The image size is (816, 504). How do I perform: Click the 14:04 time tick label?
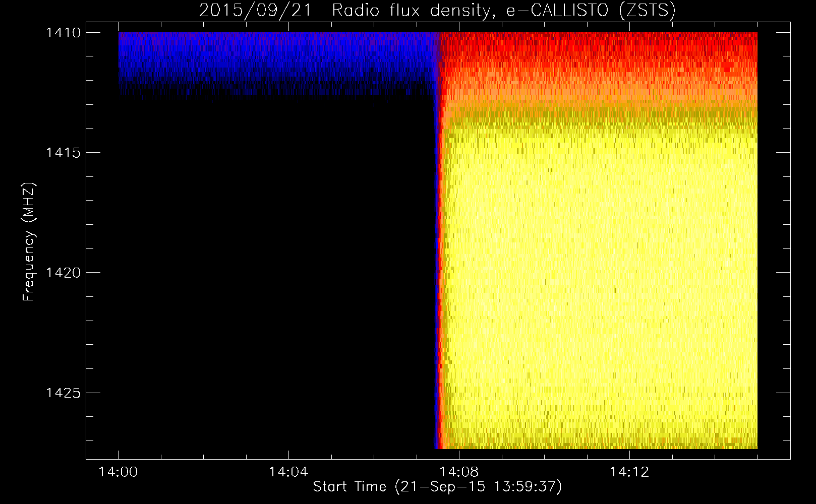[288, 472]
